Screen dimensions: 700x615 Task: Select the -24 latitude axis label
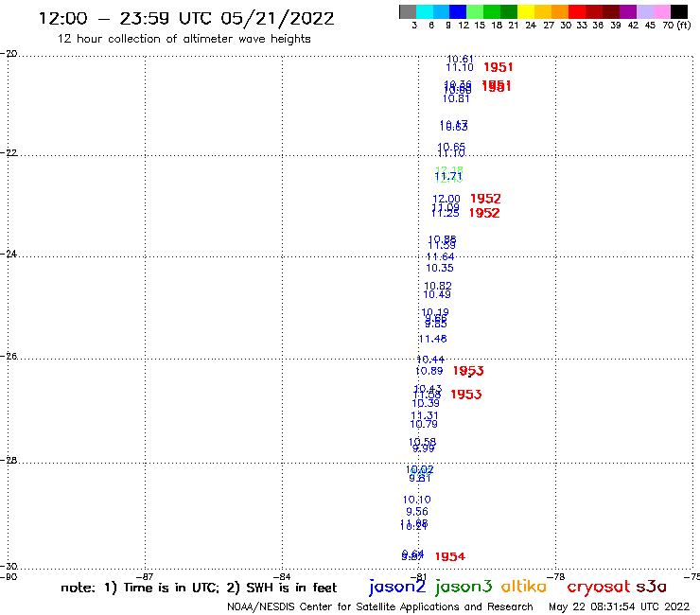[9, 254]
